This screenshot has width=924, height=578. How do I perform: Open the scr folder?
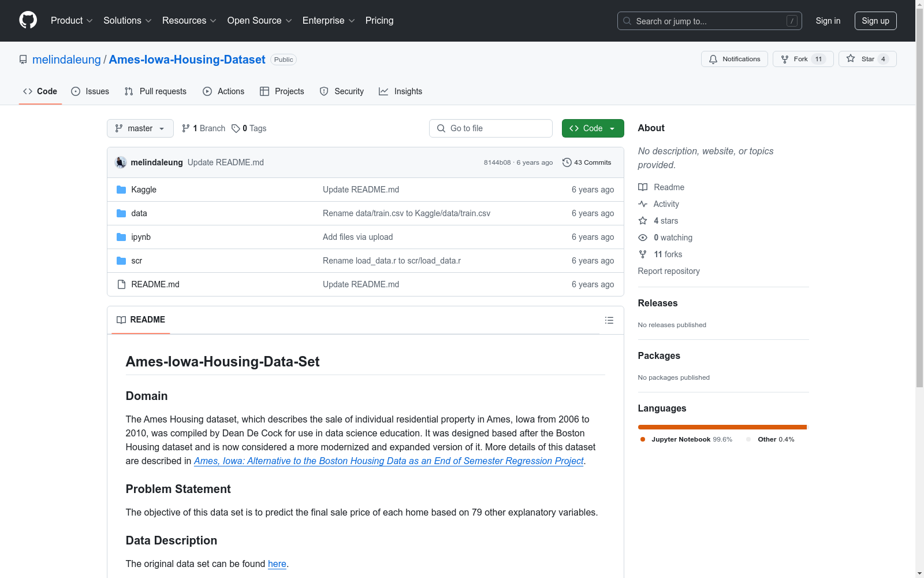click(x=137, y=261)
